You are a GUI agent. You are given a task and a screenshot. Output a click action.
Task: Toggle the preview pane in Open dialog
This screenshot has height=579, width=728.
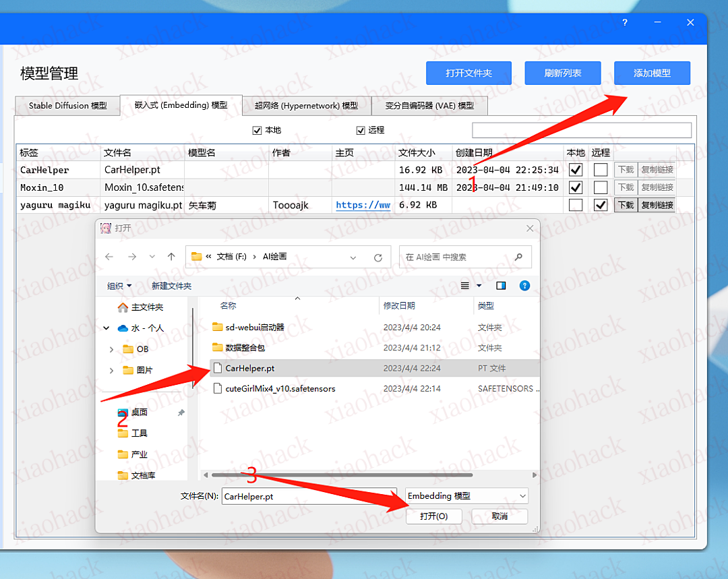point(500,285)
